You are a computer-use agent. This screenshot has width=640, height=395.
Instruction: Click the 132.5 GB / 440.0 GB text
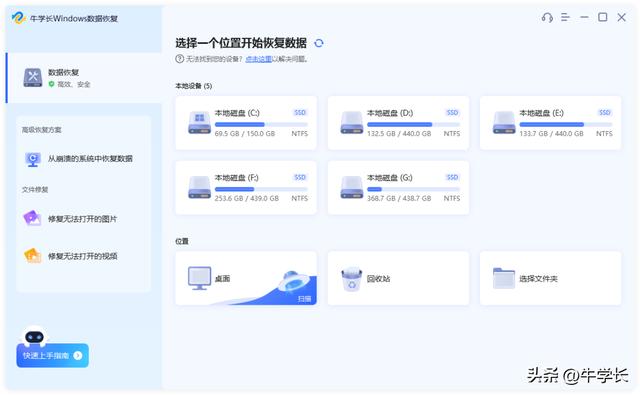point(399,133)
